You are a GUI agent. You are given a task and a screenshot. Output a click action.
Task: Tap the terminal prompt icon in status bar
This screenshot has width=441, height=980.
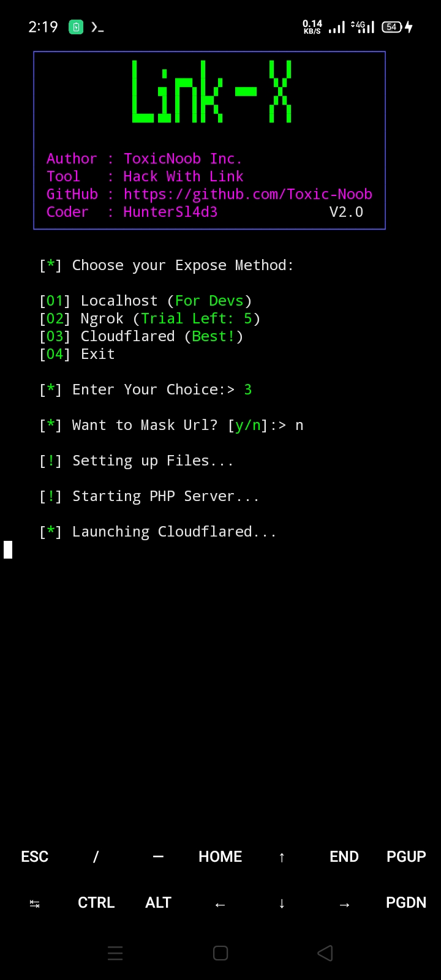click(x=97, y=27)
